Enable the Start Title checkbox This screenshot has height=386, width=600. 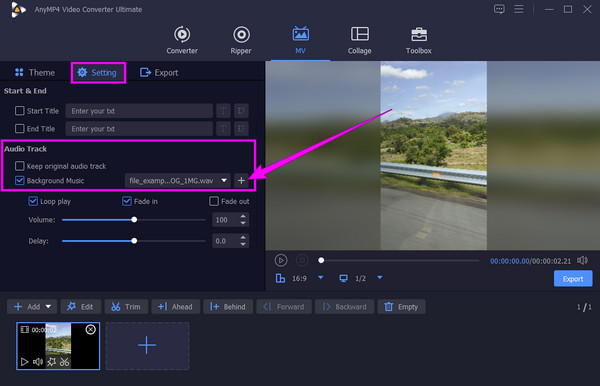coord(20,111)
